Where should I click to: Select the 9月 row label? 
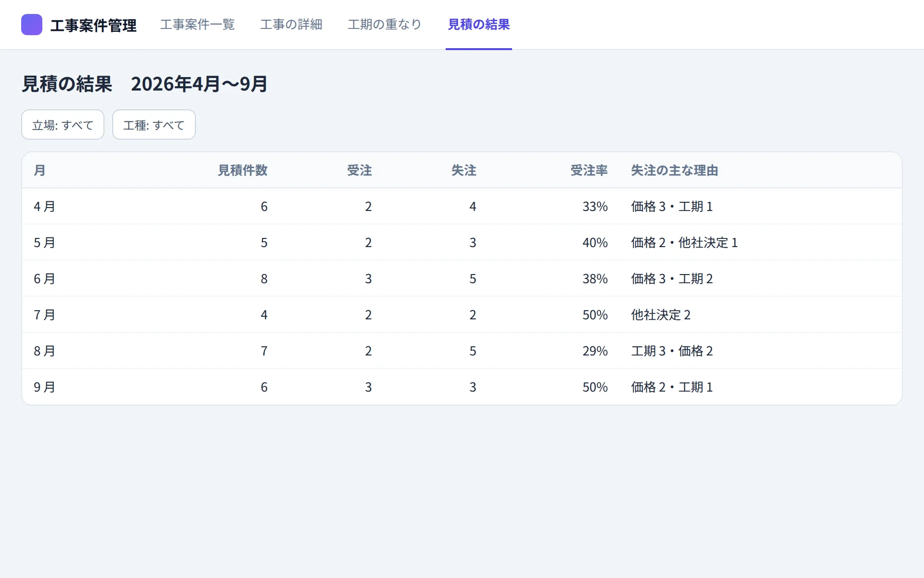(x=44, y=387)
